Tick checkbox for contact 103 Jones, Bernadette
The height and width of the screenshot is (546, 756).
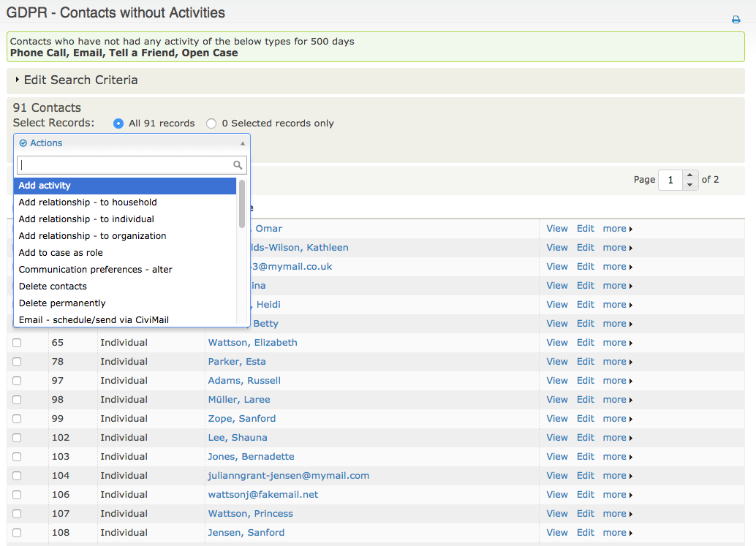17,457
